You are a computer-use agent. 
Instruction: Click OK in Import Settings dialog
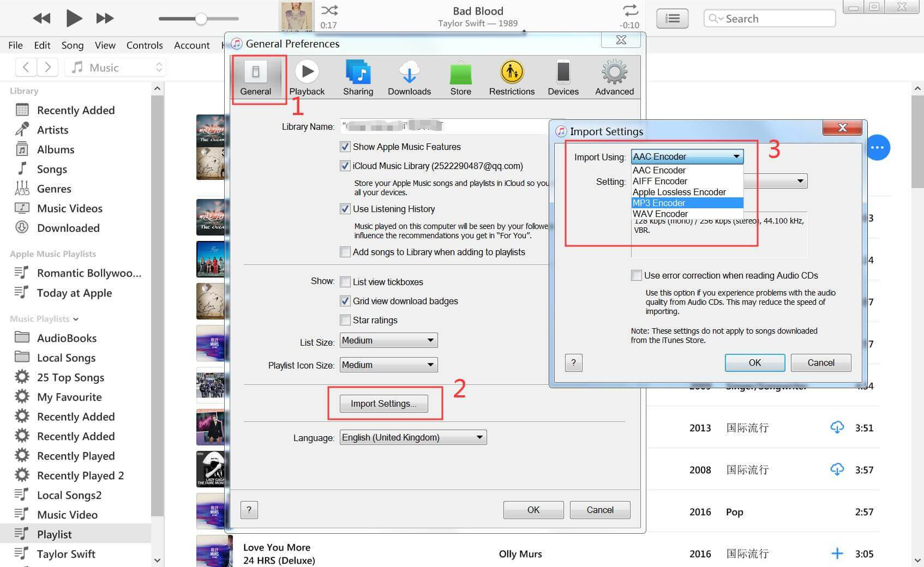[x=754, y=363]
